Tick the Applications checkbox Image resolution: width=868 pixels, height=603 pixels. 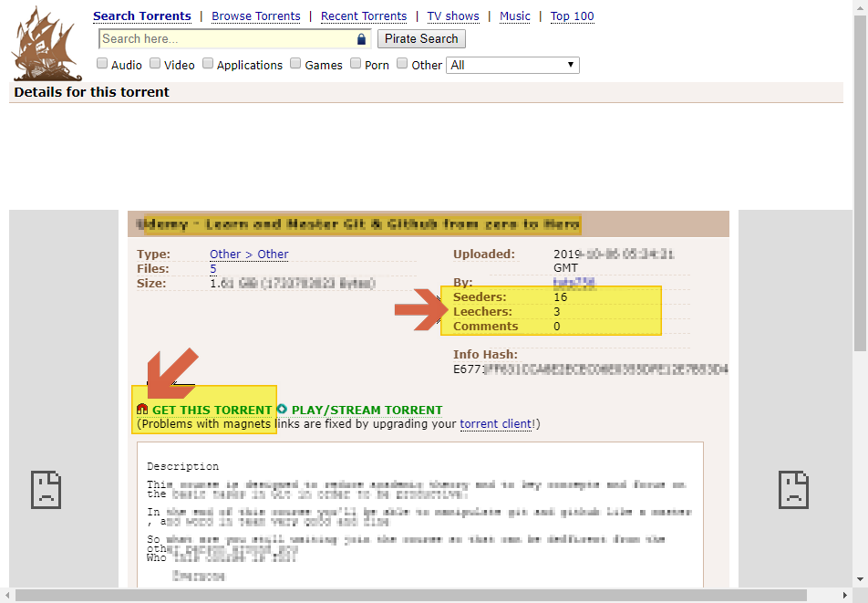point(208,63)
